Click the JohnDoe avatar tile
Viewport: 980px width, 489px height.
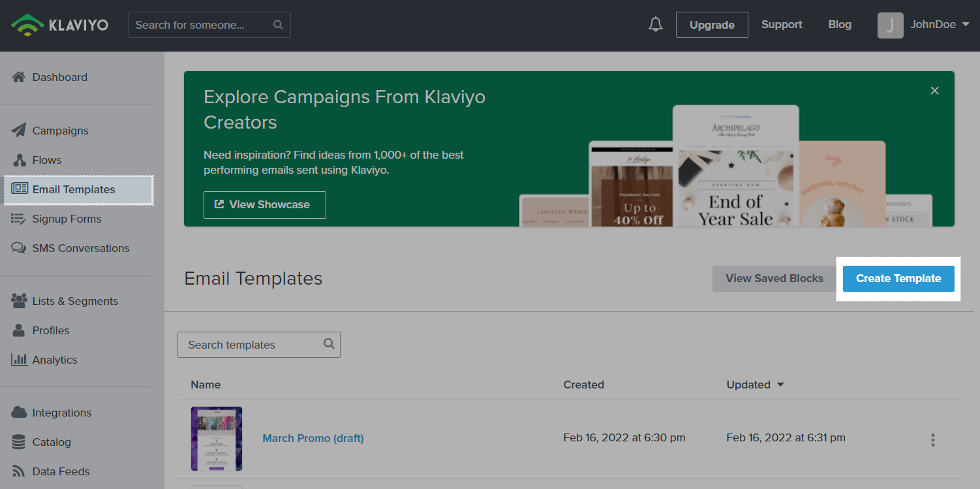point(890,25)
